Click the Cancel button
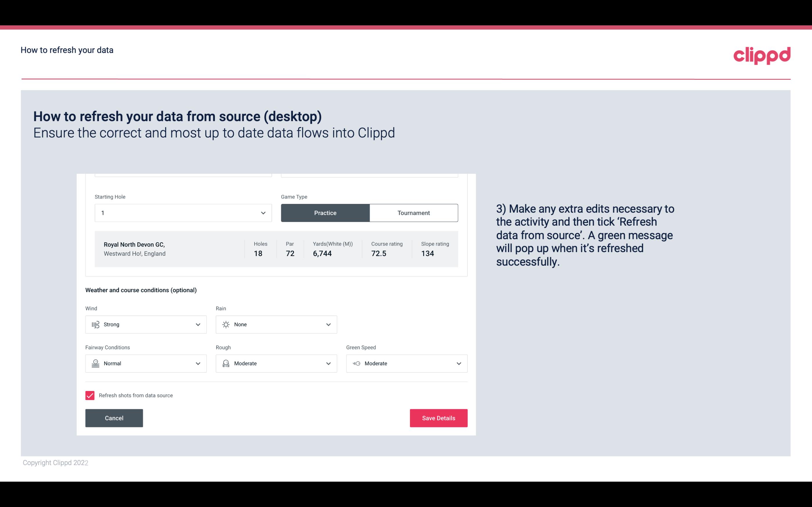The height and width of the screenshot is (507, 812). [x=114, y=418]
